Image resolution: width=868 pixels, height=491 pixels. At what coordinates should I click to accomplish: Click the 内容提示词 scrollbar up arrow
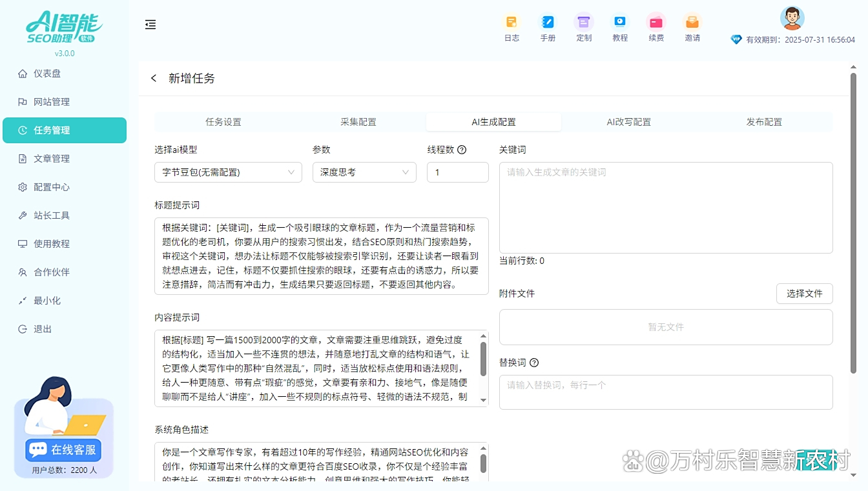[484, 336]
